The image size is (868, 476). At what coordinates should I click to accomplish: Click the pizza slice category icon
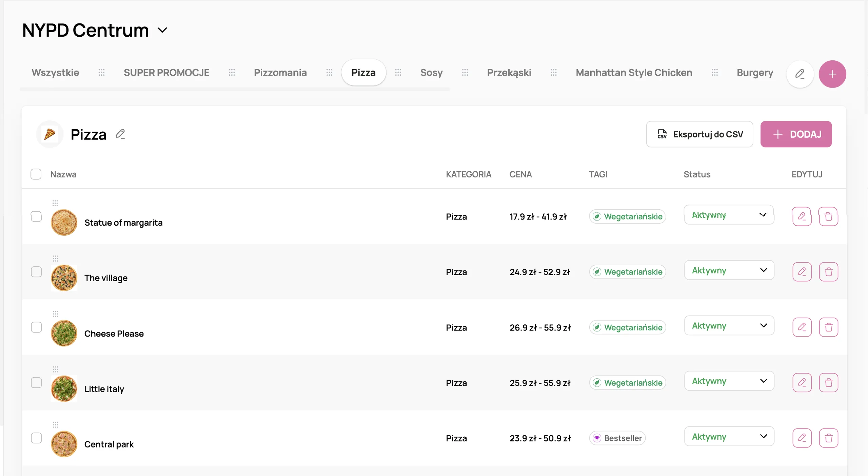click(x=50, y=134)
